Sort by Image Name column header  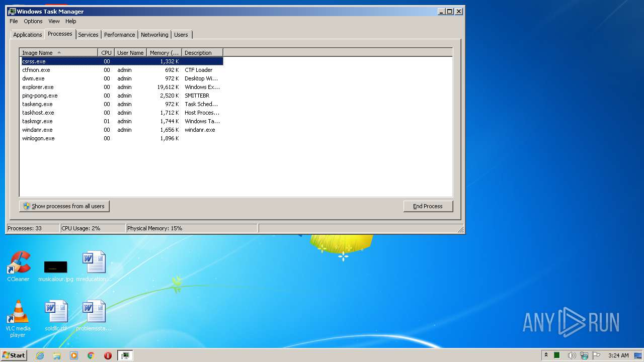click(58, 52)
